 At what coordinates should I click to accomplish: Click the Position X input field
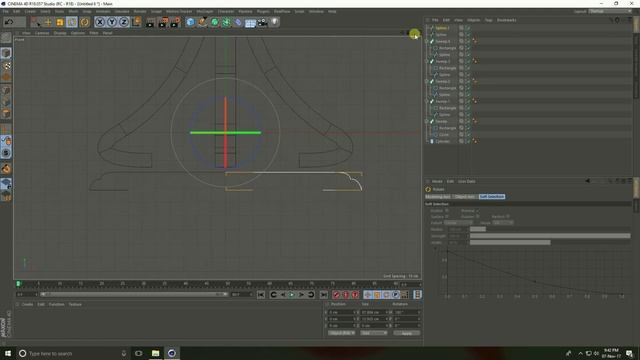tap(342, 312)
